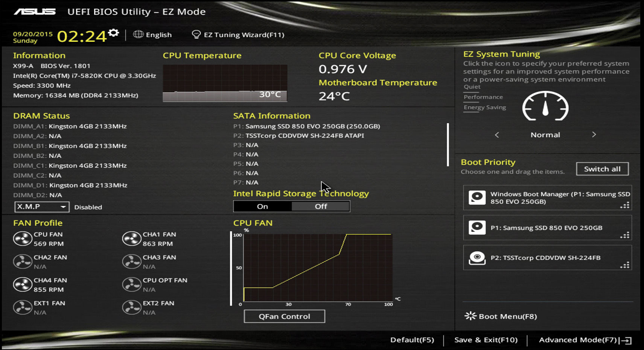Grab the drag handle on P1 Samsung boot entry
The height and width of the screenshot is (350, 644).
(x=625, y=235)
